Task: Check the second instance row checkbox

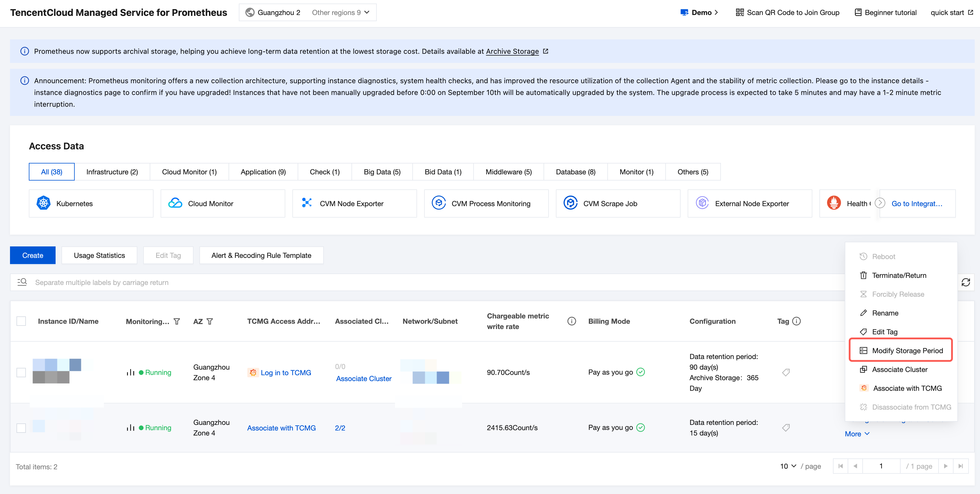Action: pyautogui.click(x=21, y=428)
